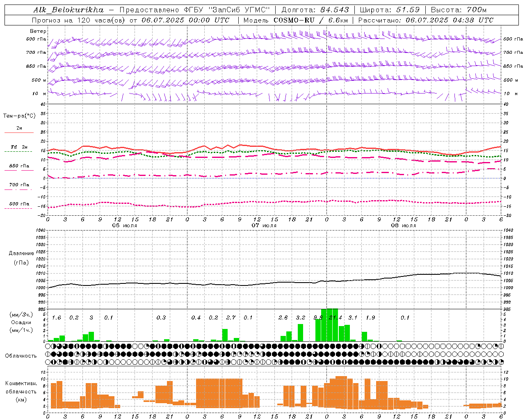Select the 10 м wind level label on left
This screenshot has height=420, width=525.
point(39,94)
